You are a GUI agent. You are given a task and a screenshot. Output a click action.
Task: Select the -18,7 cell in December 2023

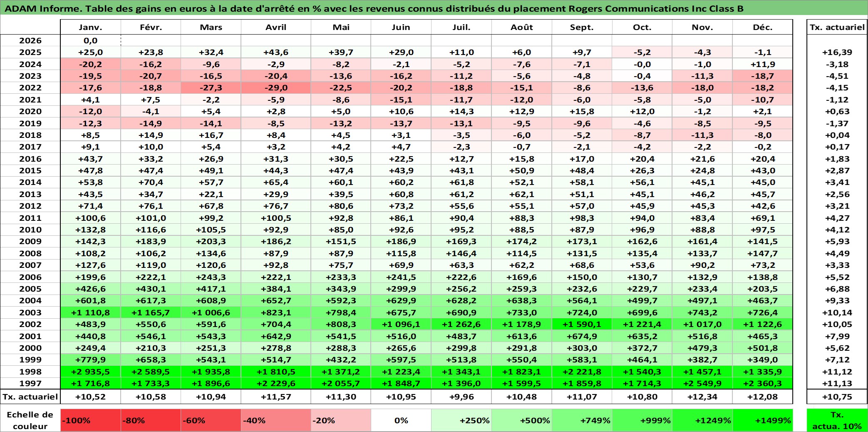(x=762, y=76)
